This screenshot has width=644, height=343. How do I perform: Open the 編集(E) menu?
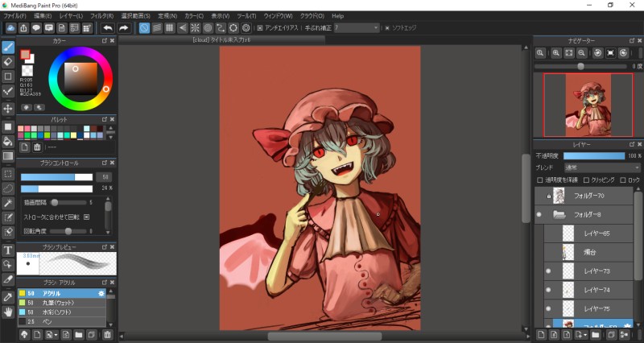[43, 16]
